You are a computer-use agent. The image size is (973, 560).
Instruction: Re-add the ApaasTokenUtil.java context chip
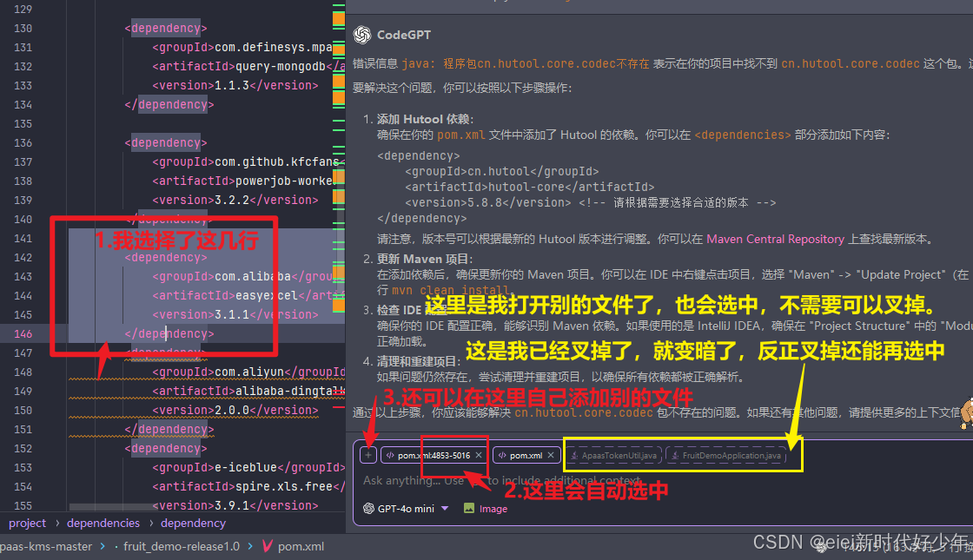[614, 455]
